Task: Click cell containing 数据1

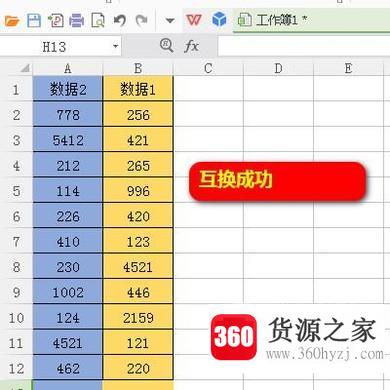Action: click(x=138, y=89)
